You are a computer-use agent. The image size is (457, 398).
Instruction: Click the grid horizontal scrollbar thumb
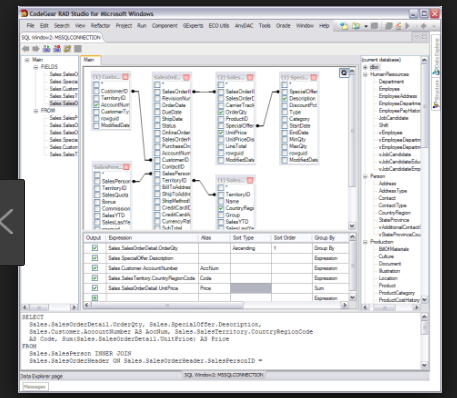coord(168,305)
